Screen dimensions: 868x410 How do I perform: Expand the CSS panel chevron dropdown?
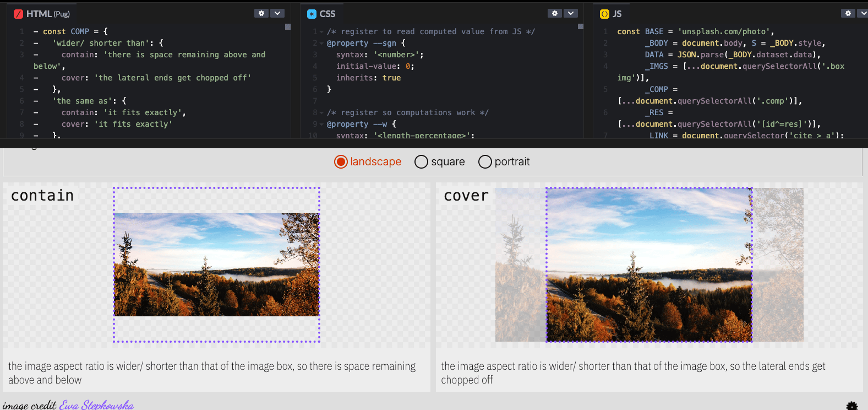[571, 13]
